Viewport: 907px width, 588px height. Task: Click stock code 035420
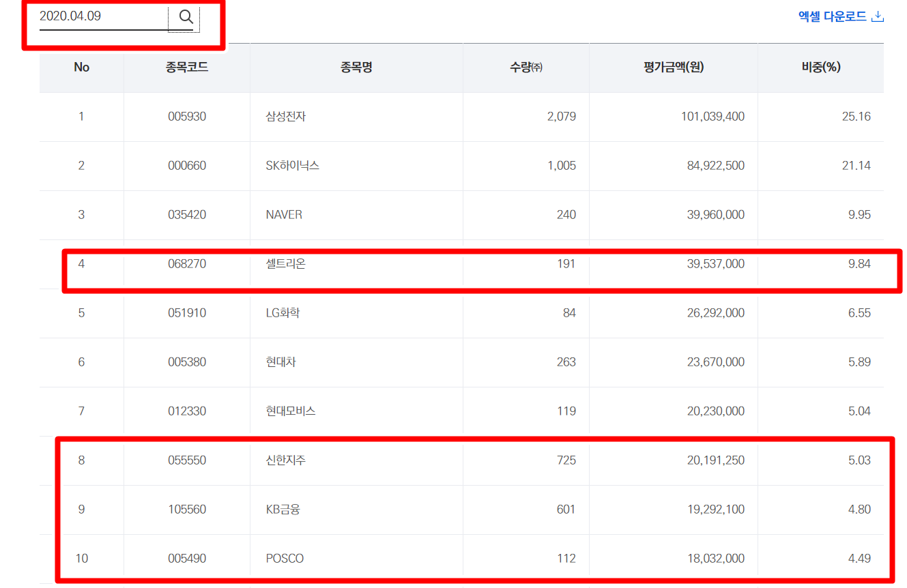pyautogui.click(x=187, y=215)
